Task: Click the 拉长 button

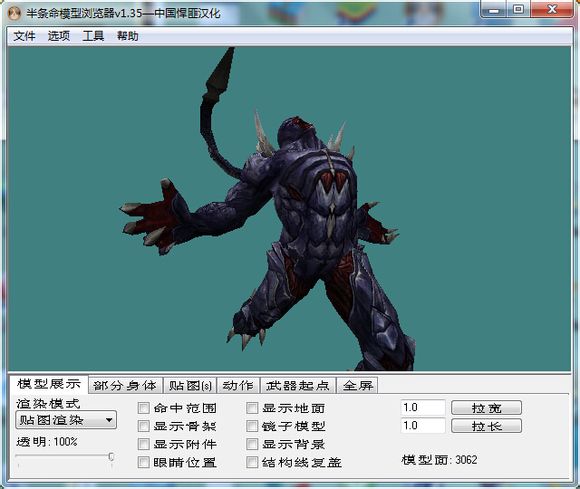Action: point(486,426)
